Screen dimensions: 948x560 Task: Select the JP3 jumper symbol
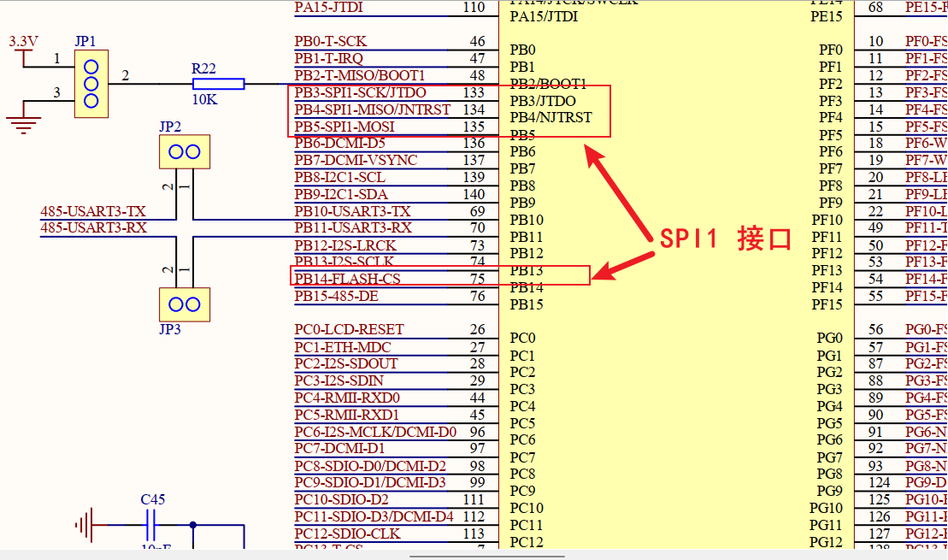184,304
